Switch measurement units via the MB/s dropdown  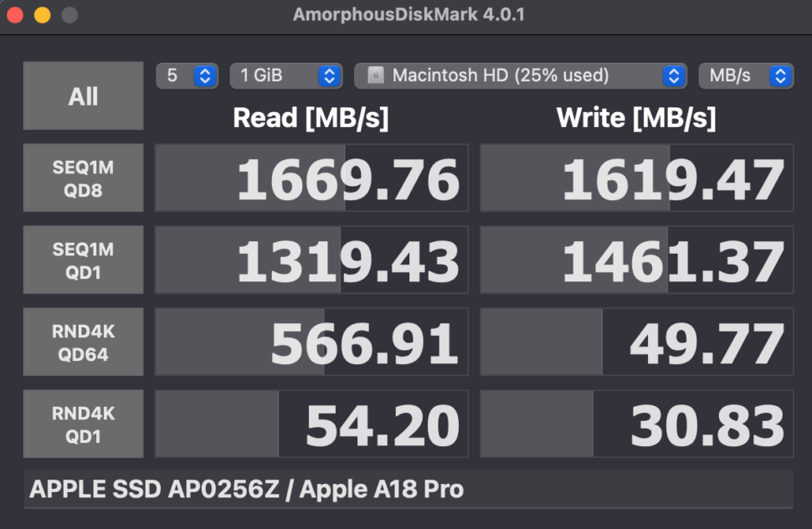tap(746, 75)
